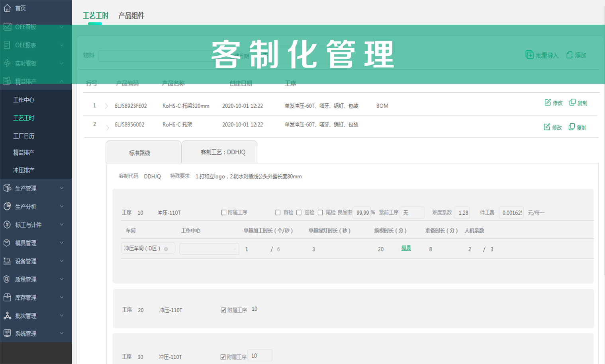Click the 首页 home icon

pyautogui.click(x=7, y=8)
